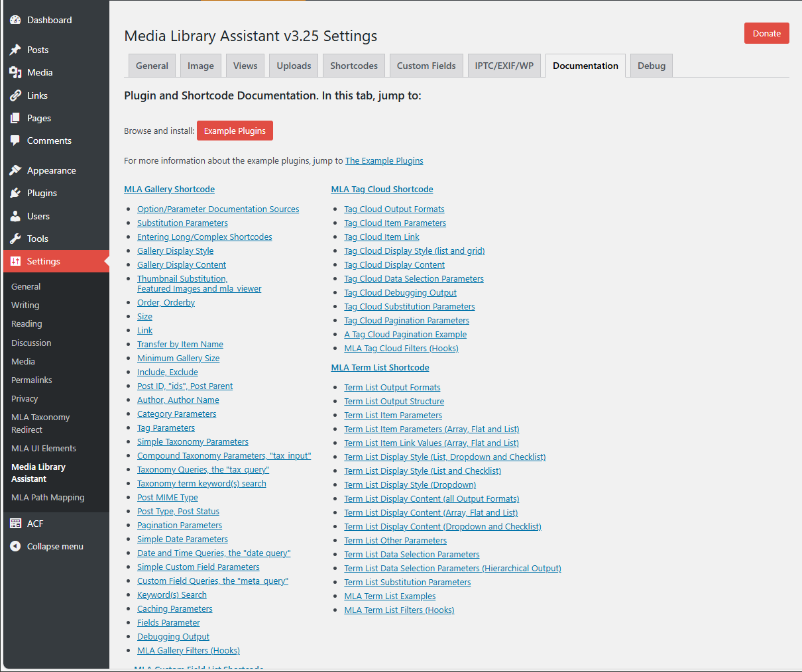Open the Shortcodes settings tab
Viewport: 802px width, 672px height.
tap(354, 65)
